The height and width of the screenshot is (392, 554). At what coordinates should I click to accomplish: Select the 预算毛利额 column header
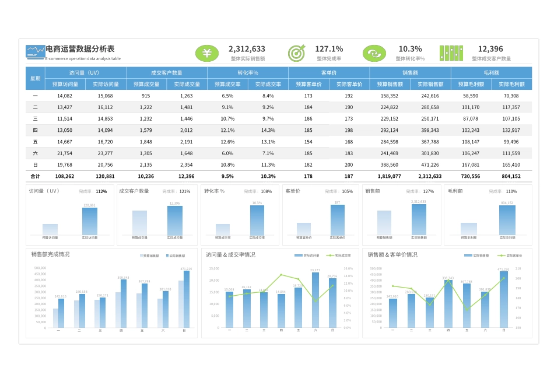coord(471,84)
